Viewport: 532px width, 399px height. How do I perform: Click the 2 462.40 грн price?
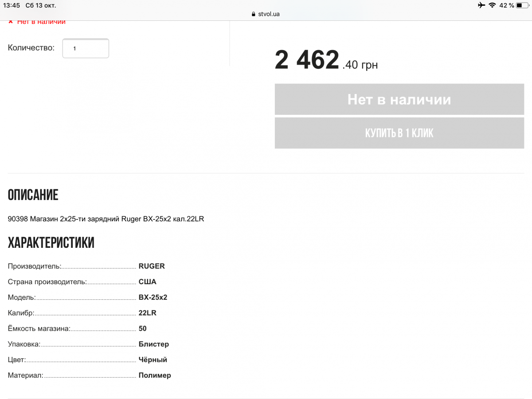tap(326, 60)
